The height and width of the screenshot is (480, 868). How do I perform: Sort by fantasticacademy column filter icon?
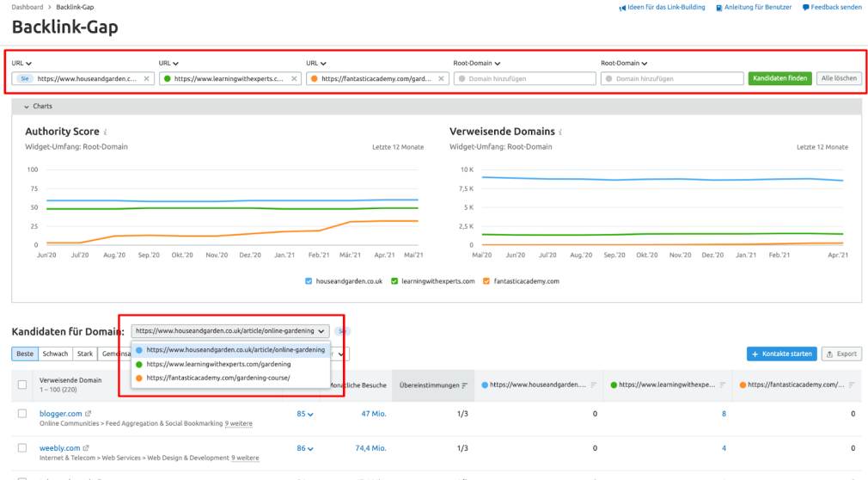(852, 385)
